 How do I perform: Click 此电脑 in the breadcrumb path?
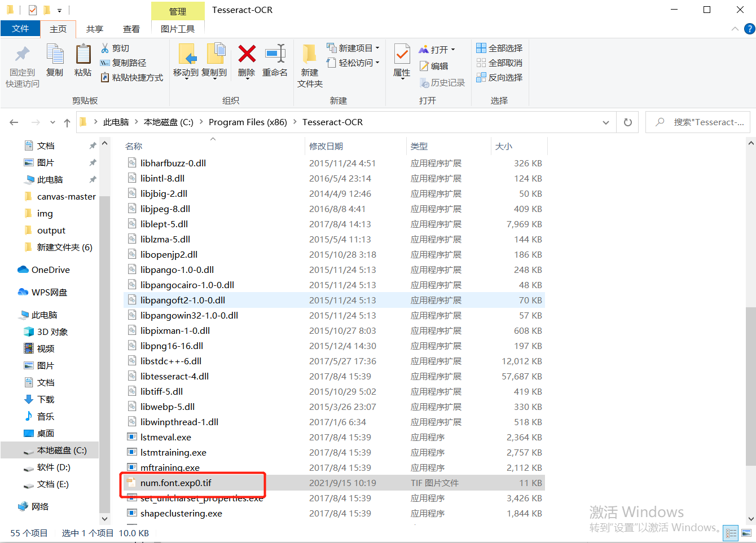click(116, 122)
